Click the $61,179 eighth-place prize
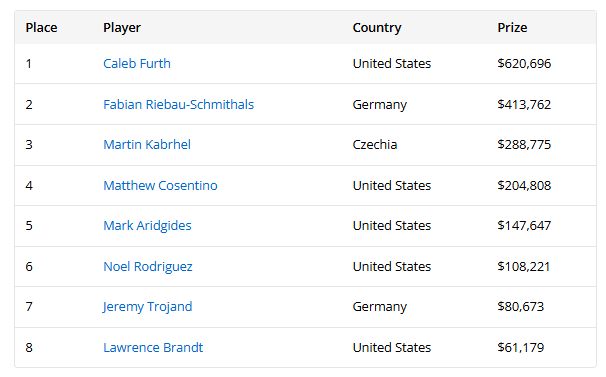Image resolution: width=606 pixels, height=377 pixels. point(521,348)
